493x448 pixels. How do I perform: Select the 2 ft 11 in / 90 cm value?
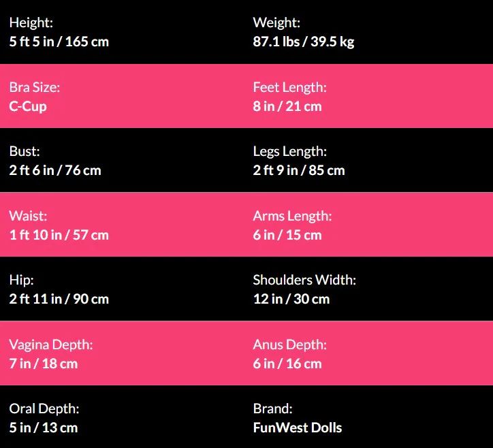pos(59,299)
